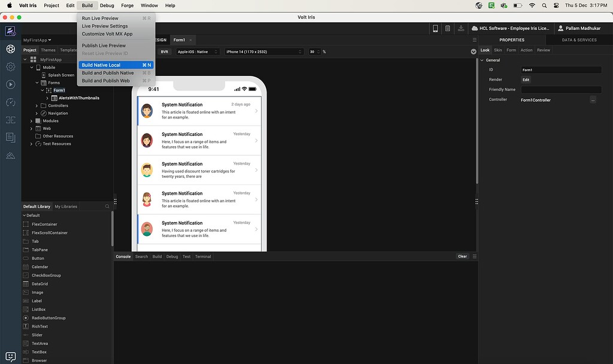The width and height of the screenshot is (613, 364).
Task: Choose Build and Publish Native
Action: coord(116,72)
